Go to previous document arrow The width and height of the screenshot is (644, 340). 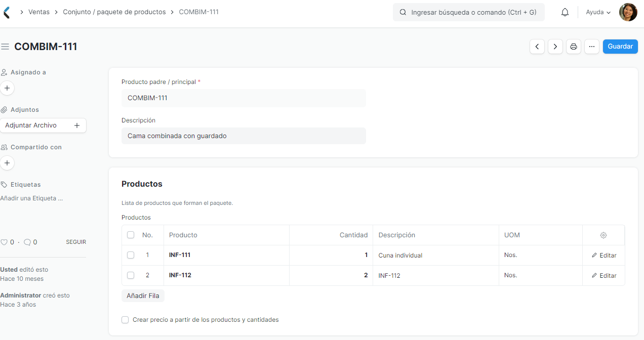[537, 47]
